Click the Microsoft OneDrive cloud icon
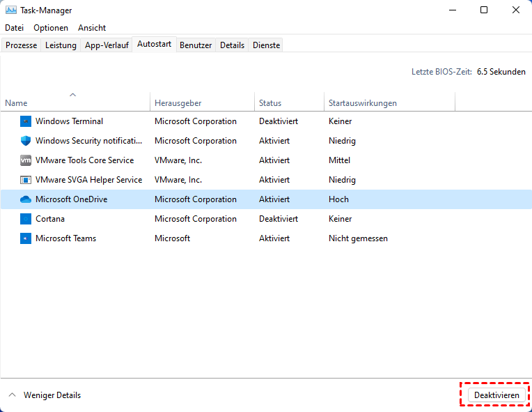The width and height of the screenshot is (532, 412). [x=26, y=199]
